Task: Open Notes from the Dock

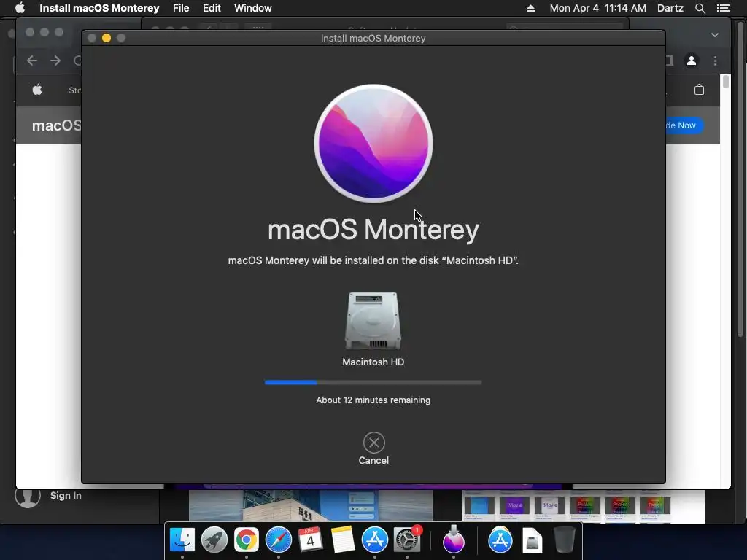Action: [343, 540]
